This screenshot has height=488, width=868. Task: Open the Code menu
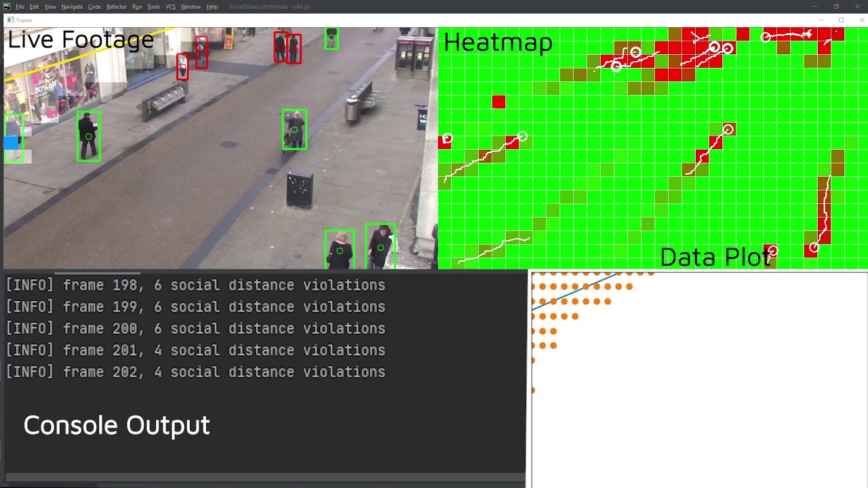(x=94, y=7)
